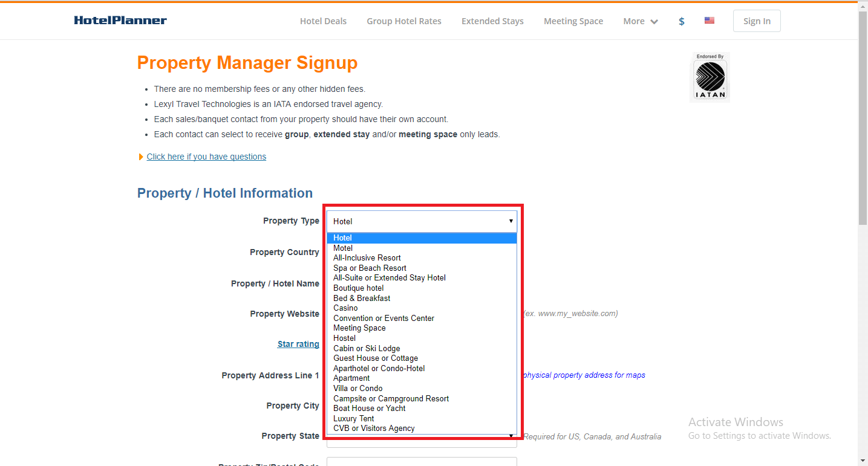Choose Villa or Condo option

click(357, 388)
